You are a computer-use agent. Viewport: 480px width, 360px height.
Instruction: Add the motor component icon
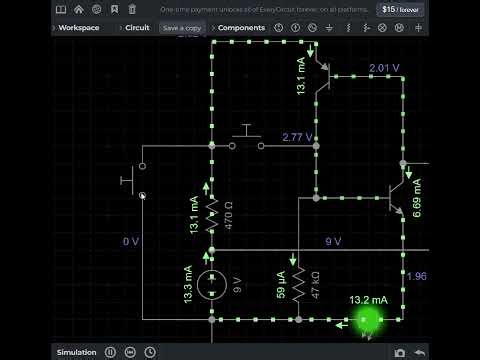point(399,28)
